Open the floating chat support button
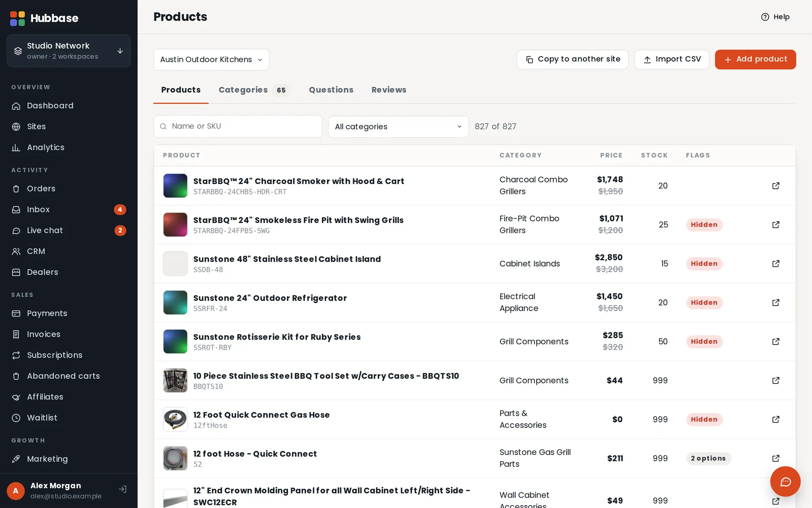 click(x=785, y=481)
